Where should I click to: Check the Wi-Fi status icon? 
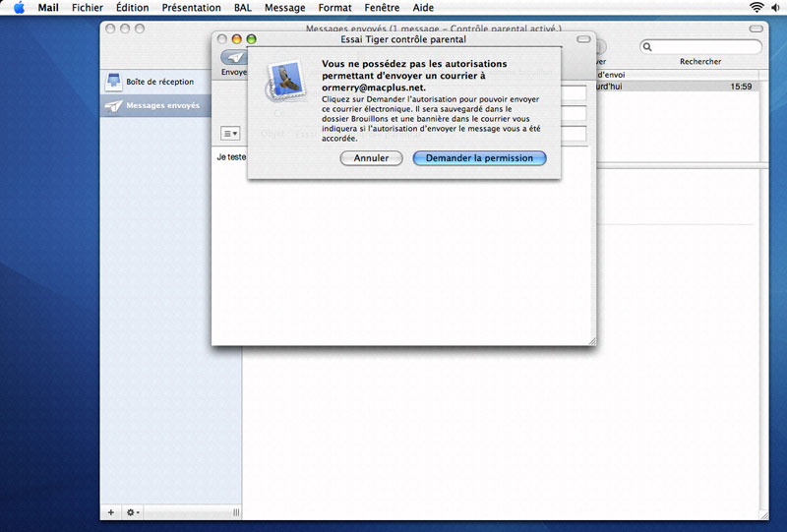(x=757, y=7)
